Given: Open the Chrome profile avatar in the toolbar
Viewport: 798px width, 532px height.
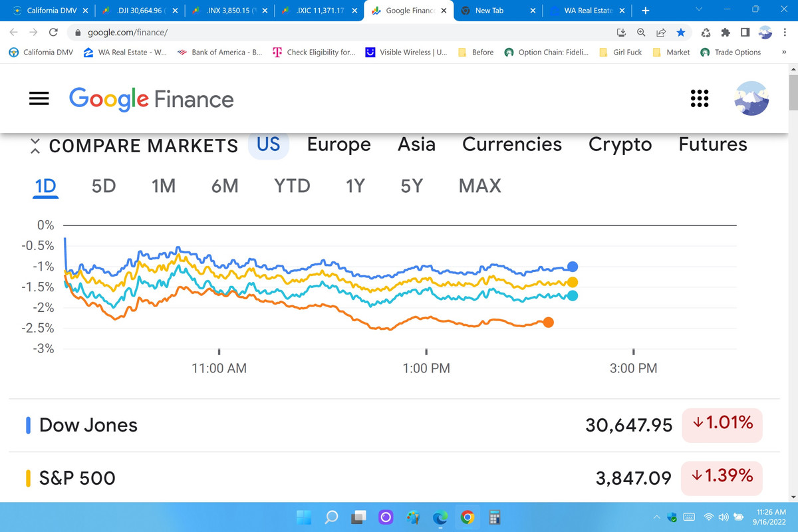Looking at the screenshot, I should [765, 32].
